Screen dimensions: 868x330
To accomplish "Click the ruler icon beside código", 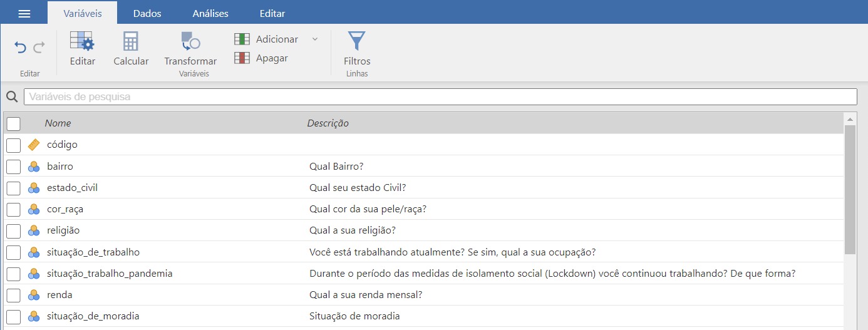I will (x=34, y=145).
